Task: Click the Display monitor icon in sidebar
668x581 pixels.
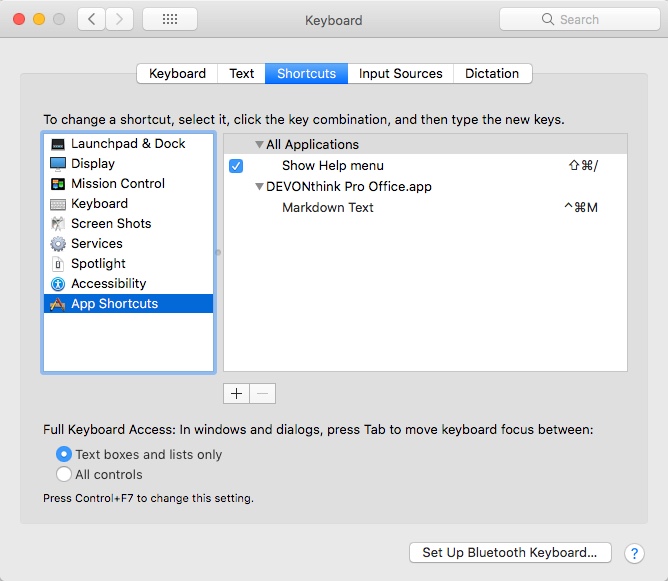Action: (x=58, y=164)
